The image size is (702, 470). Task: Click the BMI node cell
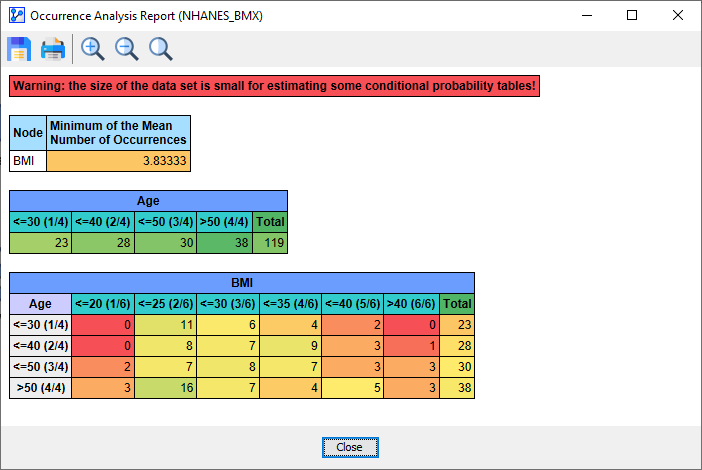point(28,161)
